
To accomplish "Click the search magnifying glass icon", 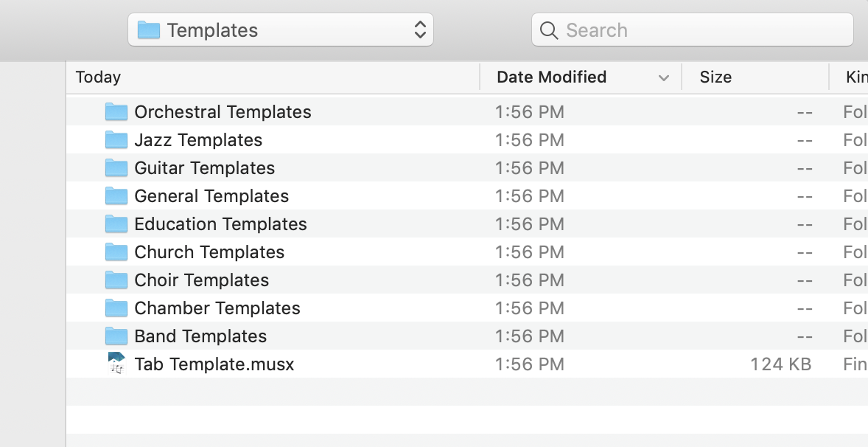I will [549, 30].
